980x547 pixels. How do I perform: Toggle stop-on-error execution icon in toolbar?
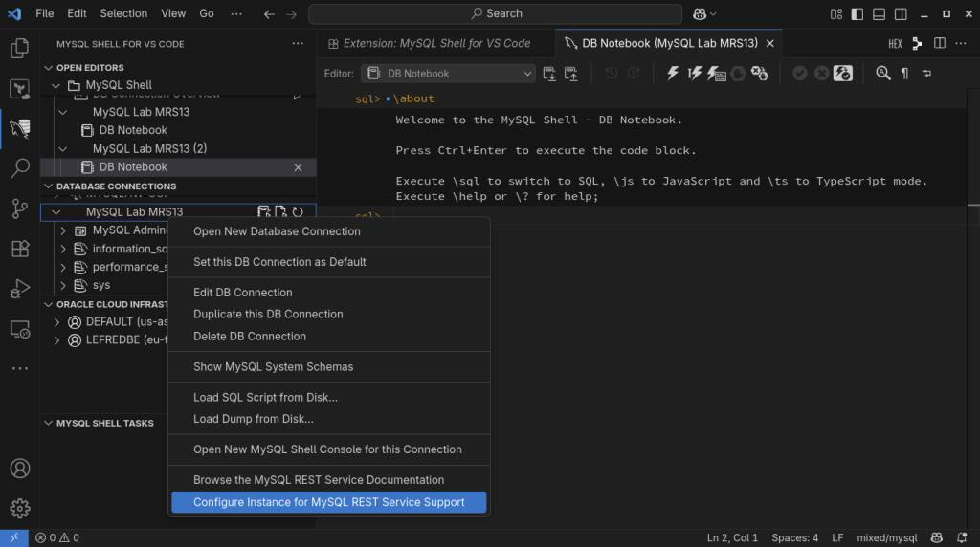coord(759,73)
